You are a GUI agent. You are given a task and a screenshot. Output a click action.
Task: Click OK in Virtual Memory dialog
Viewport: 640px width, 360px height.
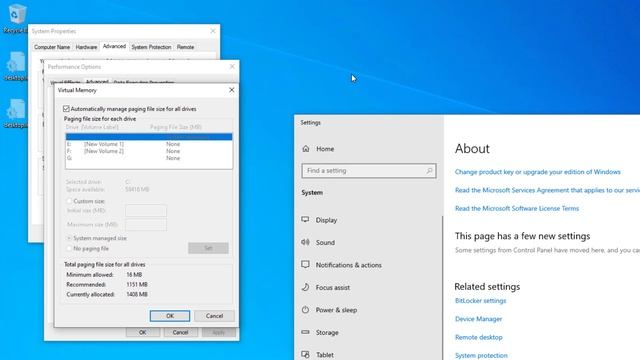pos(170,316)
